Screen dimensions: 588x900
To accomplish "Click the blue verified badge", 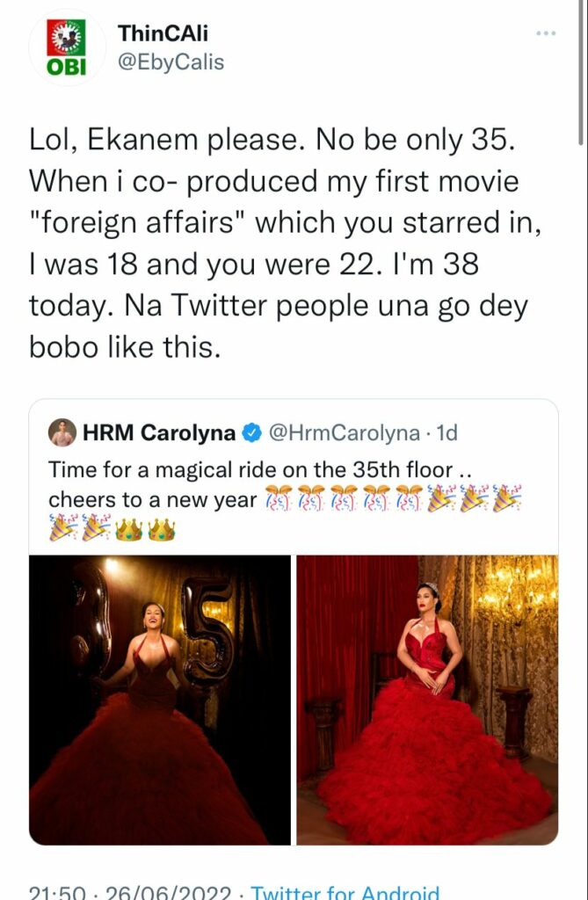I will point(252,432).
